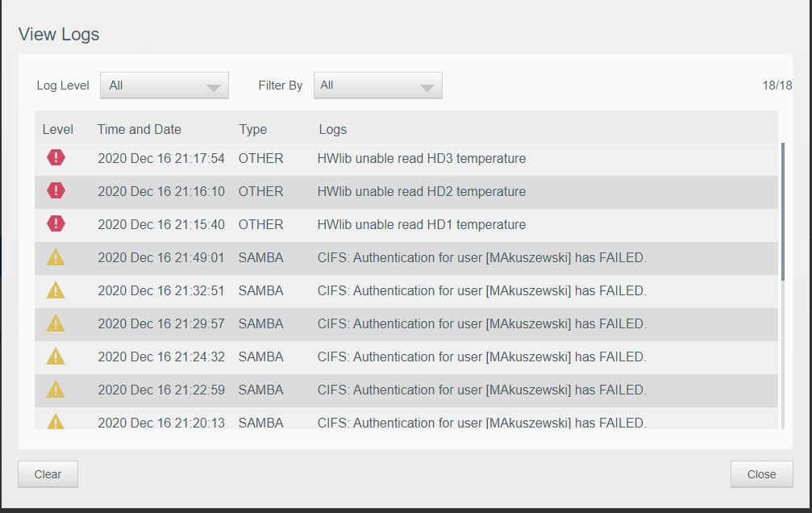Open the Log Level dropdown

164,85
